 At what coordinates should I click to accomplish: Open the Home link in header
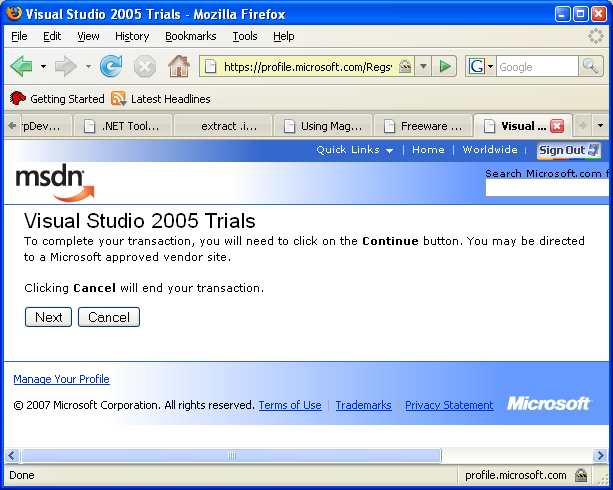[428, 150]
